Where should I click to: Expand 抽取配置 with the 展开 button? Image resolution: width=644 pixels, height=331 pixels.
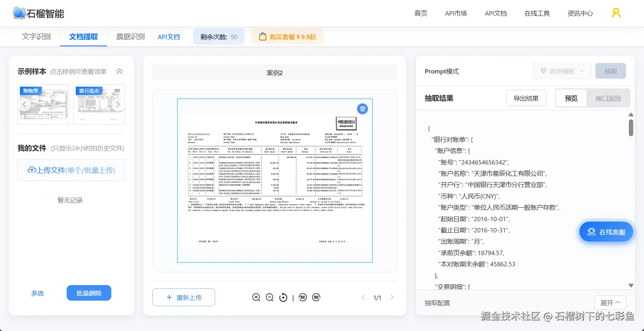610,303
